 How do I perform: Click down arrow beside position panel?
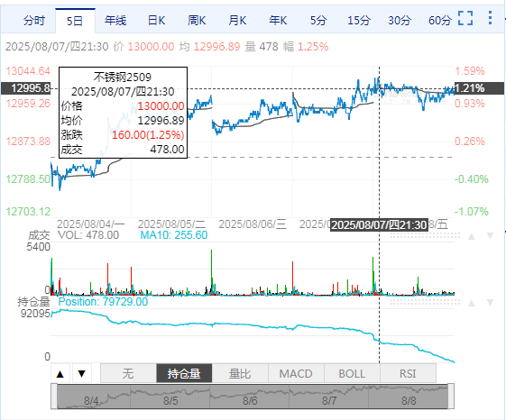click(x=490, y=303)
